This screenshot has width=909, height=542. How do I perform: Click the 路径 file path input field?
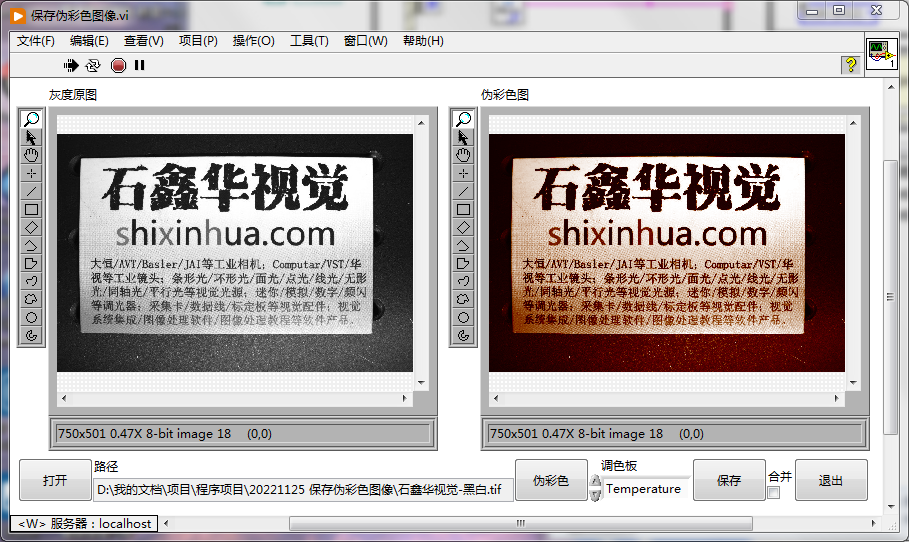pyautogui.click(x=303, y=489)
